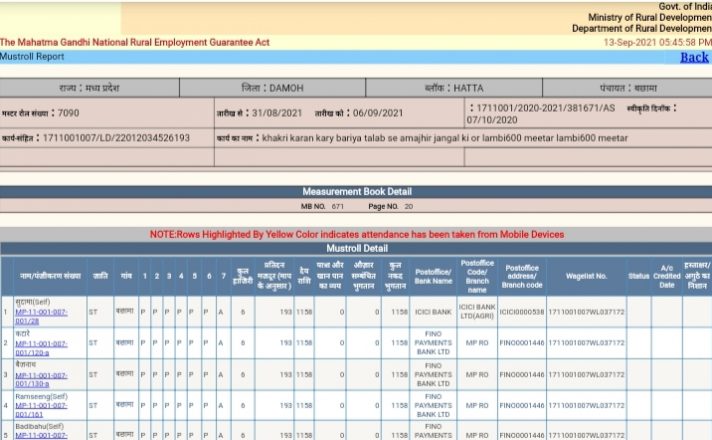Click the A/c Credited Date column header
This screenshot has height=440, width=712.
click(667, 276)
